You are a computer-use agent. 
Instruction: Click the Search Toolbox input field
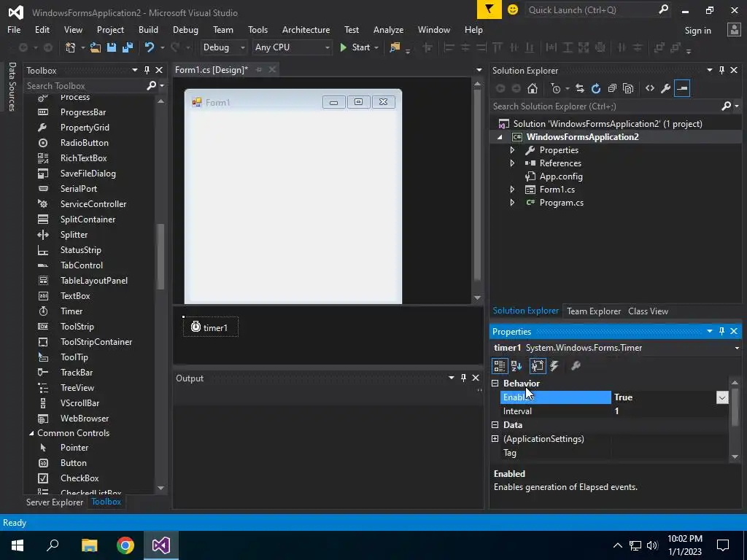click(86, 86)
